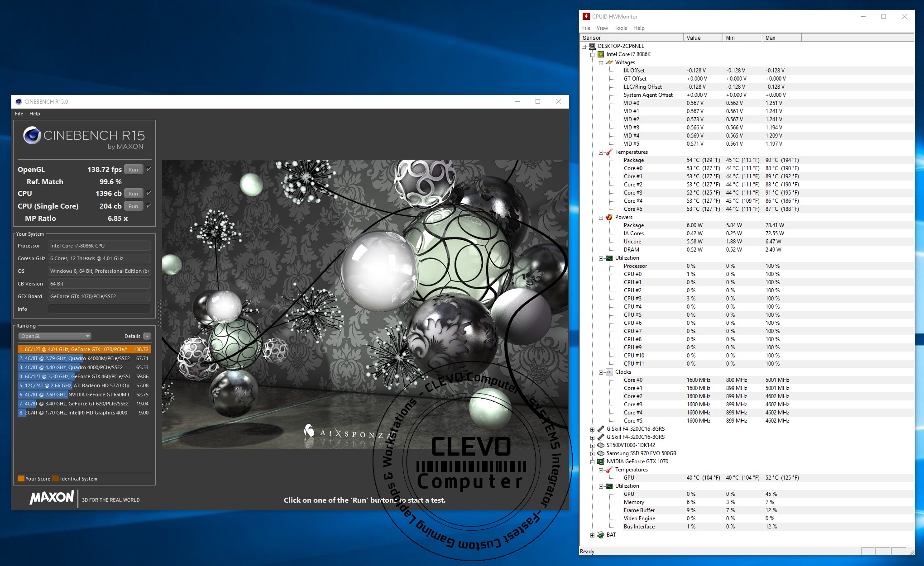Expand the BAT tree node

[592, 535]
